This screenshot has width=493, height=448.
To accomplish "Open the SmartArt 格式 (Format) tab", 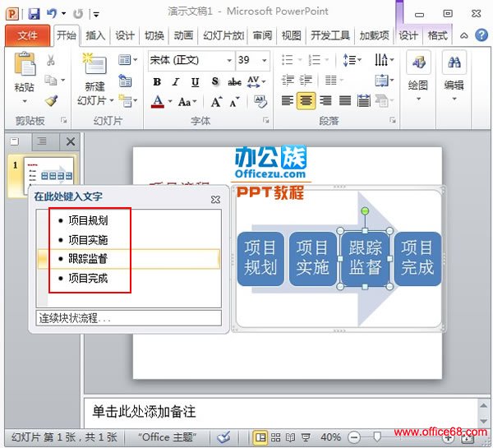I will click(438, 35).
